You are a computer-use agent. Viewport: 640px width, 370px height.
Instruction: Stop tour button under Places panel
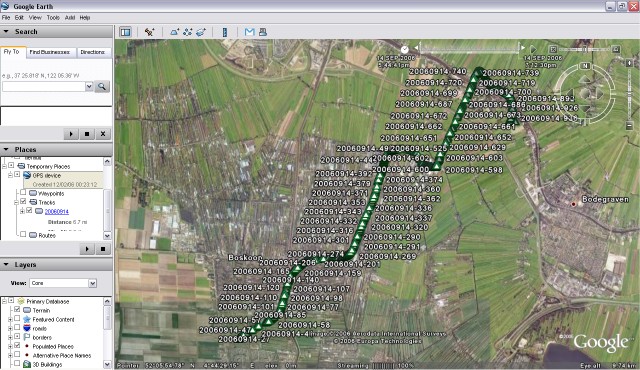pos(103,248)
